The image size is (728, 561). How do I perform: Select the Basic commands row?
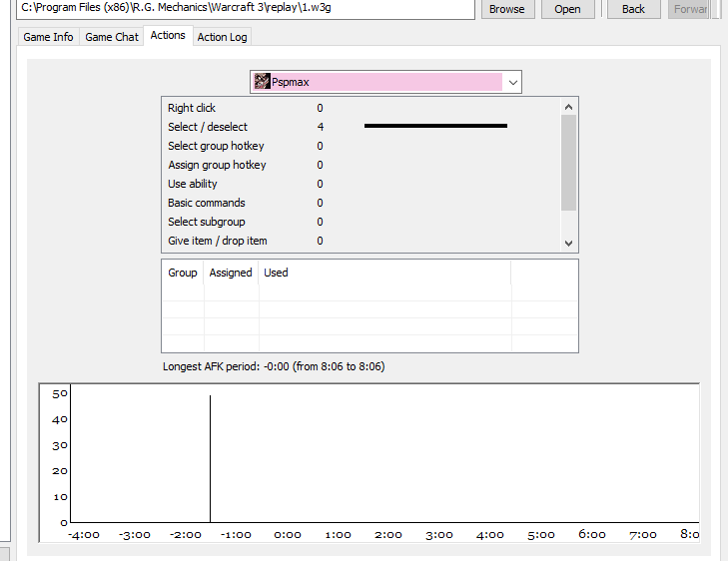click(361, 203)
